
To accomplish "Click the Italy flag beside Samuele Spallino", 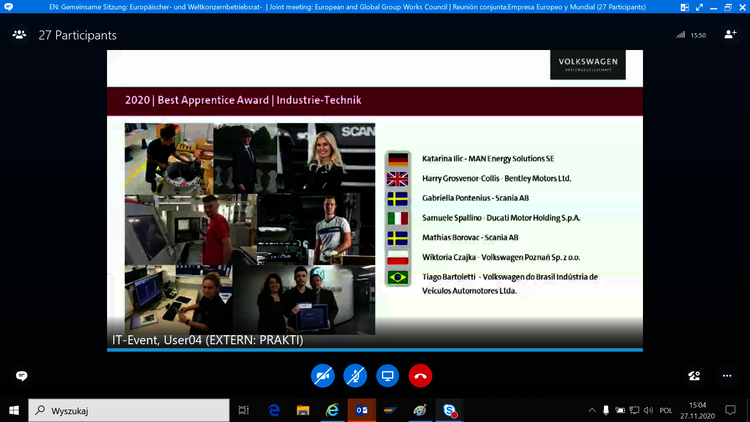I will pos(398,218).
